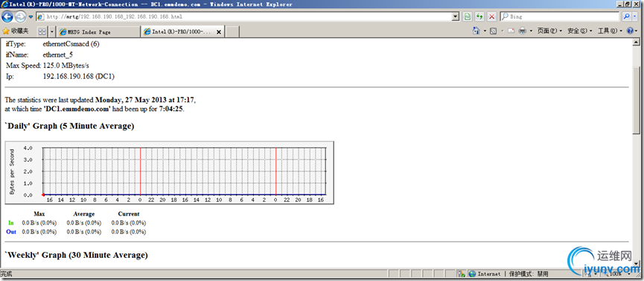644x281 pixels.
Task: Click the date Monday, 27 May 2013 at 17:17
Action: pyautogui.click(x=145, y=100)
